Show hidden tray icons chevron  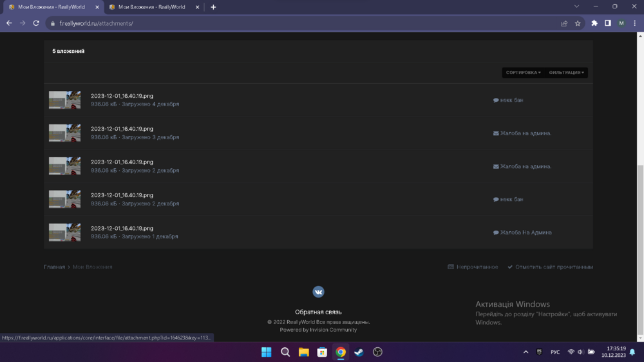(526, 352)
